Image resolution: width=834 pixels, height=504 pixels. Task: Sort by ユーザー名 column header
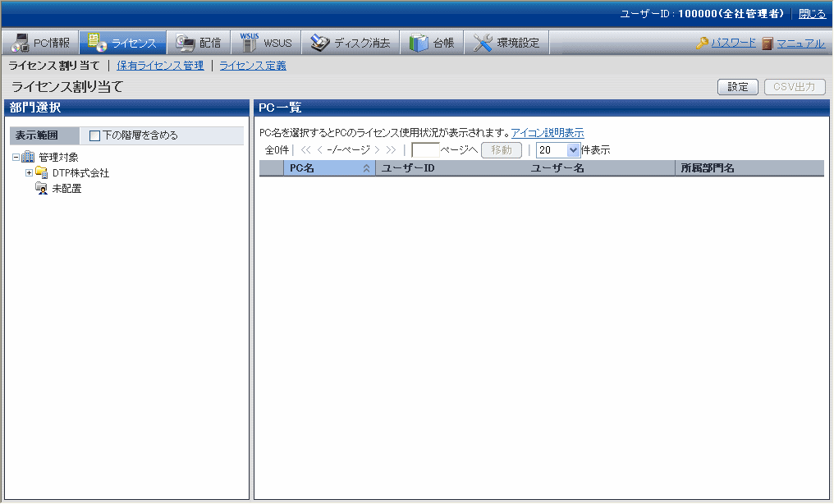coord(557,168)
